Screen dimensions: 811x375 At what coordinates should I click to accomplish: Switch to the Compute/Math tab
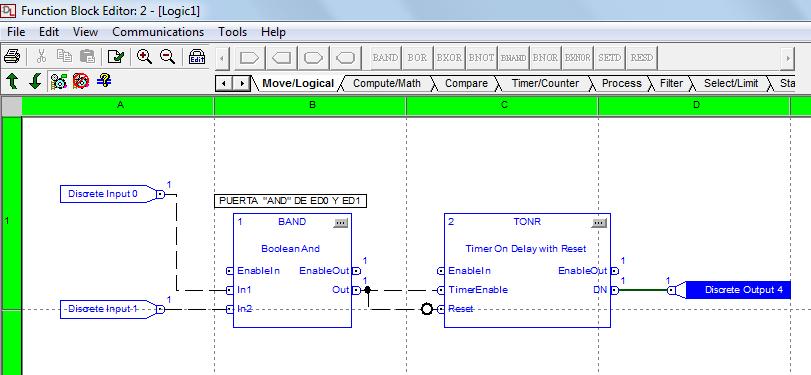[387, 83]
